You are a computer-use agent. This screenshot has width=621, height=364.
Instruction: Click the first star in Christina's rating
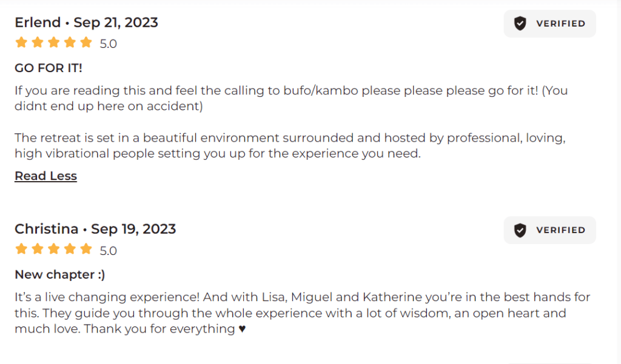tap(21, 250)
